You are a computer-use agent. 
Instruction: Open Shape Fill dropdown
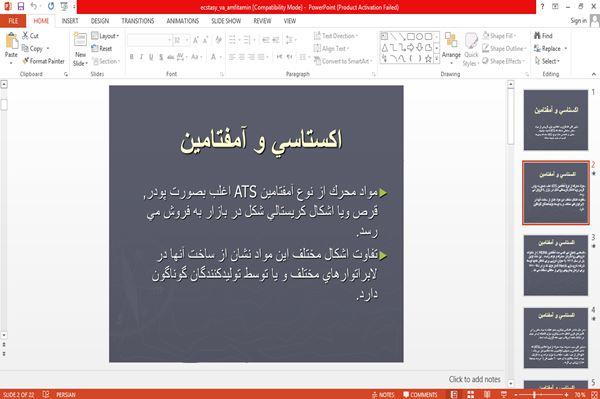[499, 36]
